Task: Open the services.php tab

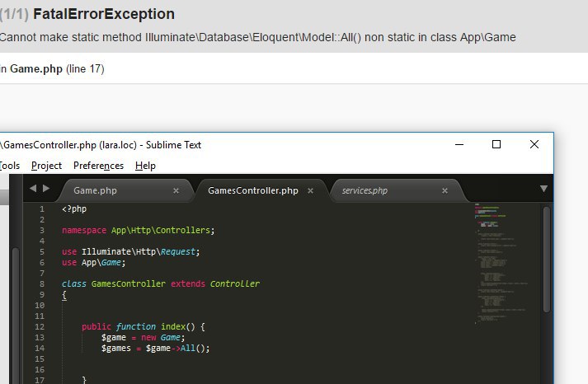Action: click(365, 190)
